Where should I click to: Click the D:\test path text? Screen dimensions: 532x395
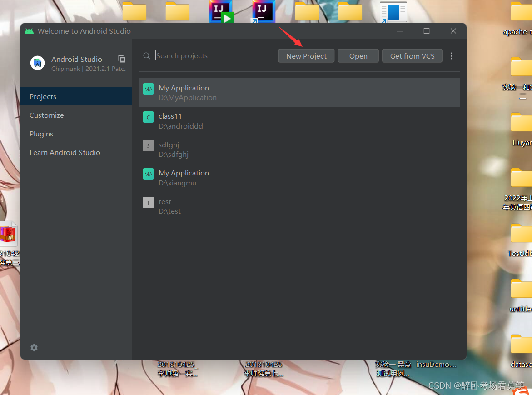pos(169,211)
